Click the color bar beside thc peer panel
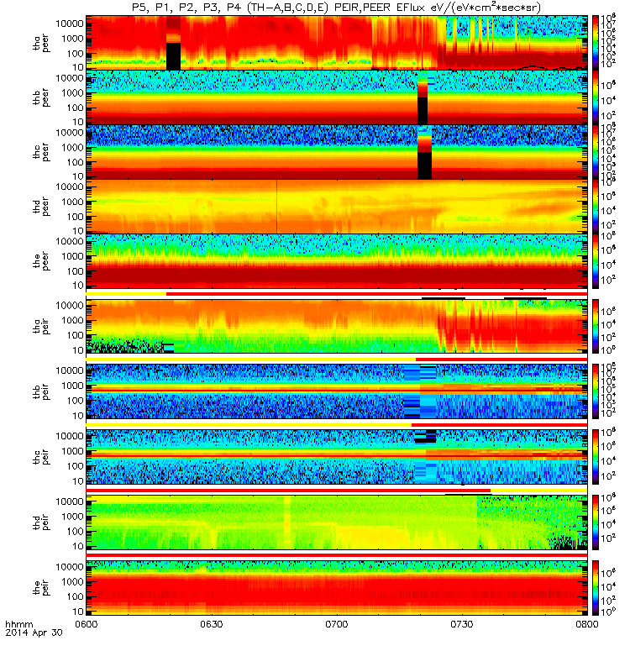The width and height of the screenshot is (630, 672). 596,152
